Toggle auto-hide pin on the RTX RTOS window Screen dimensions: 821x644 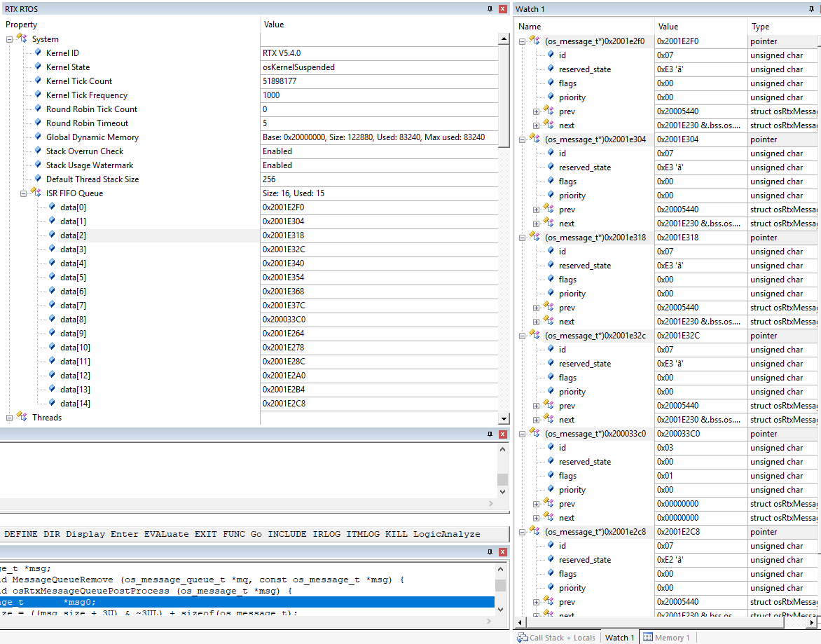pos(490,8)
